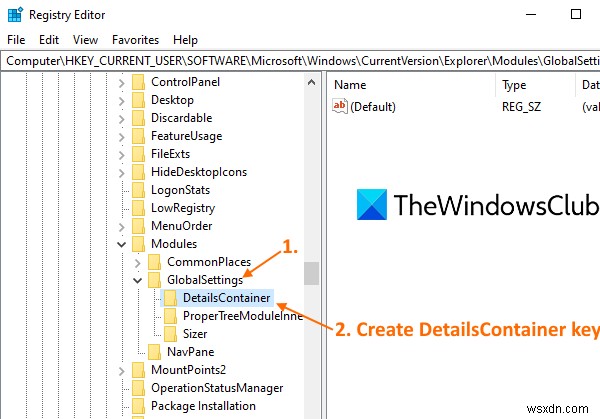The image size is (600, 419).
Task: Click the DetailsContainer folder icon
Action: [170, 298]
